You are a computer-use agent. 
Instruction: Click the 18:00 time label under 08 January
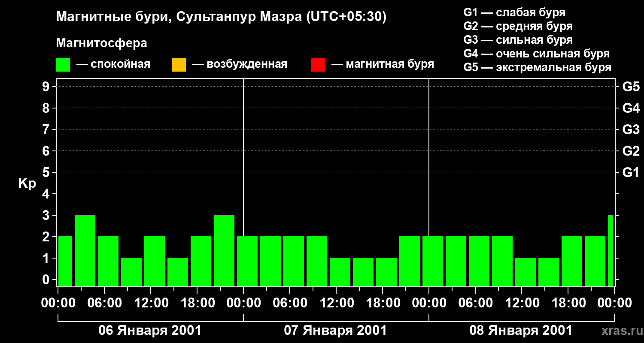coord(568,303)
